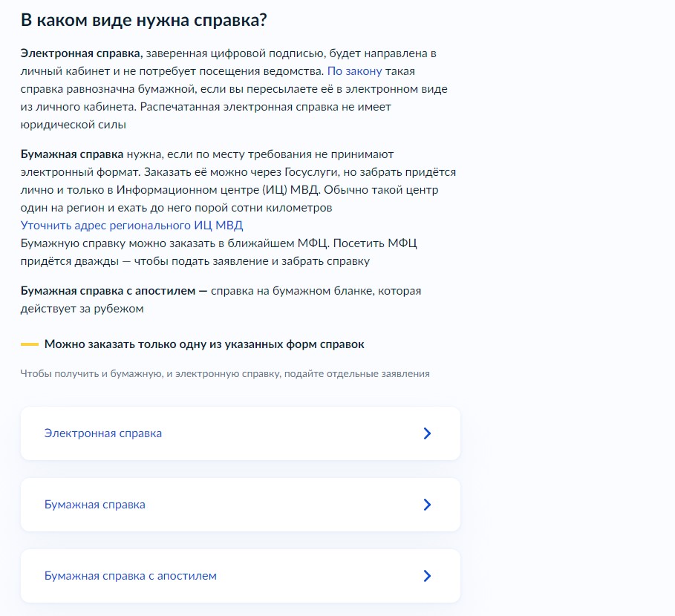Click the chevron next to Бумажная справка option
675x616 pixels.
pyautogui.click(x=427, y=505)
